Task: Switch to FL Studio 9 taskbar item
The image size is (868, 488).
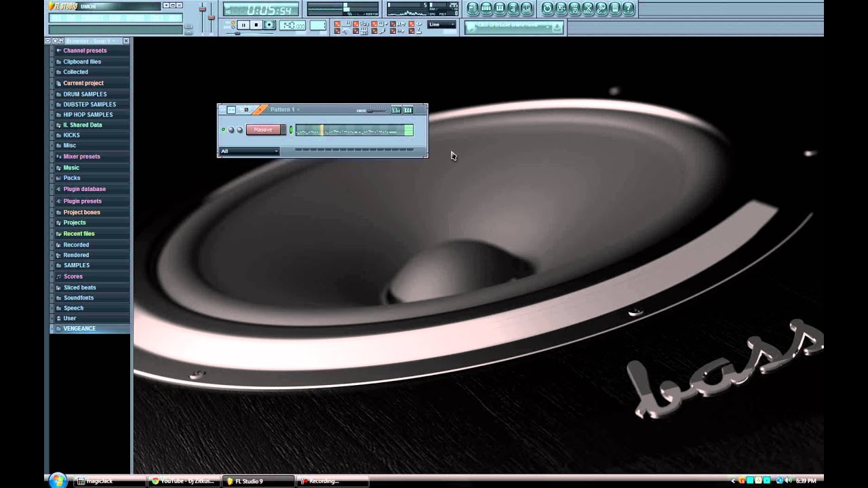Action: [x=258, y=481]
